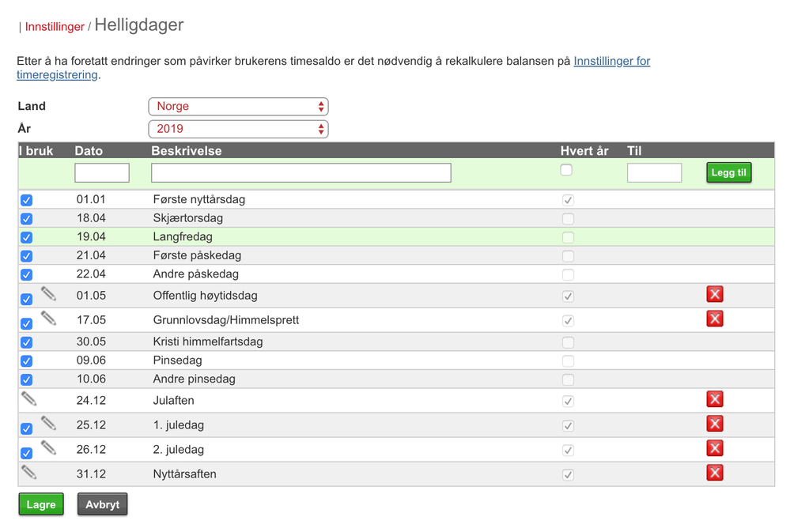Click the 'Beskrivelse' column header

[x=187, y=151]
